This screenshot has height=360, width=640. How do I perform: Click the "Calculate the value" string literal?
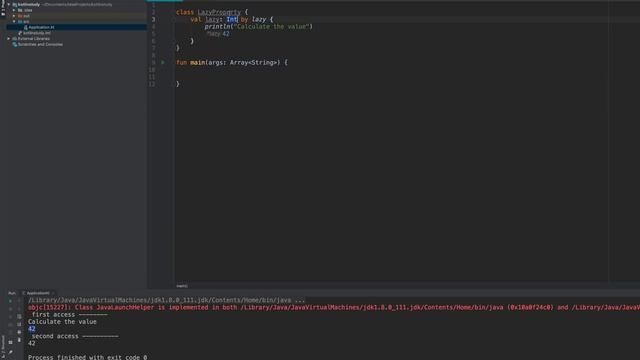(271, 27)
